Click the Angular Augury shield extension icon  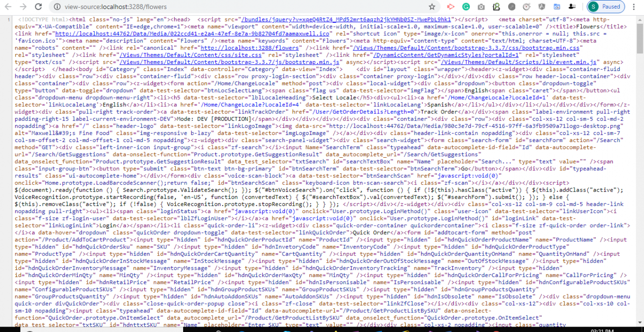click(x=541, y=7)
